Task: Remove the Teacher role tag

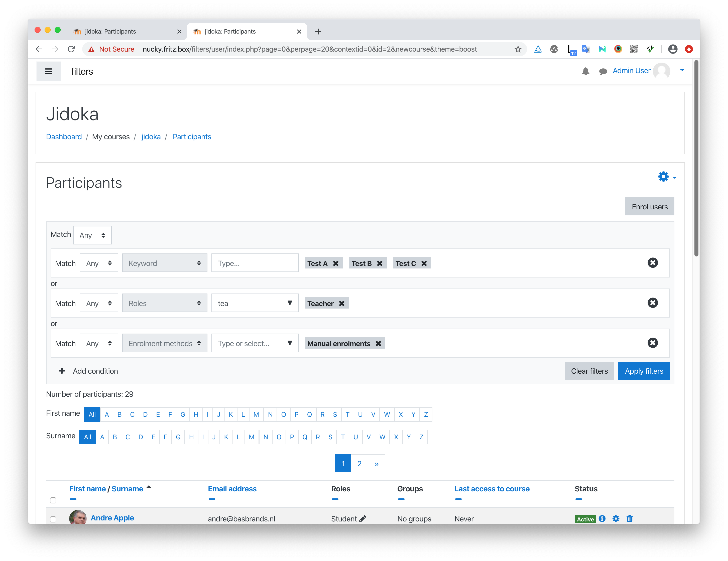Action: pyautogui.click(x=342, y=303)
